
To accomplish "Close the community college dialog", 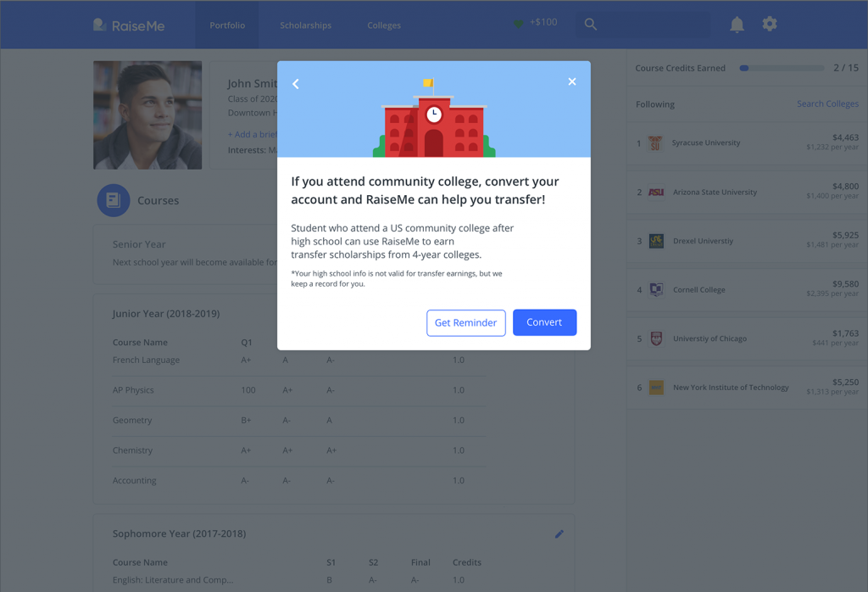I will [572, 81].
